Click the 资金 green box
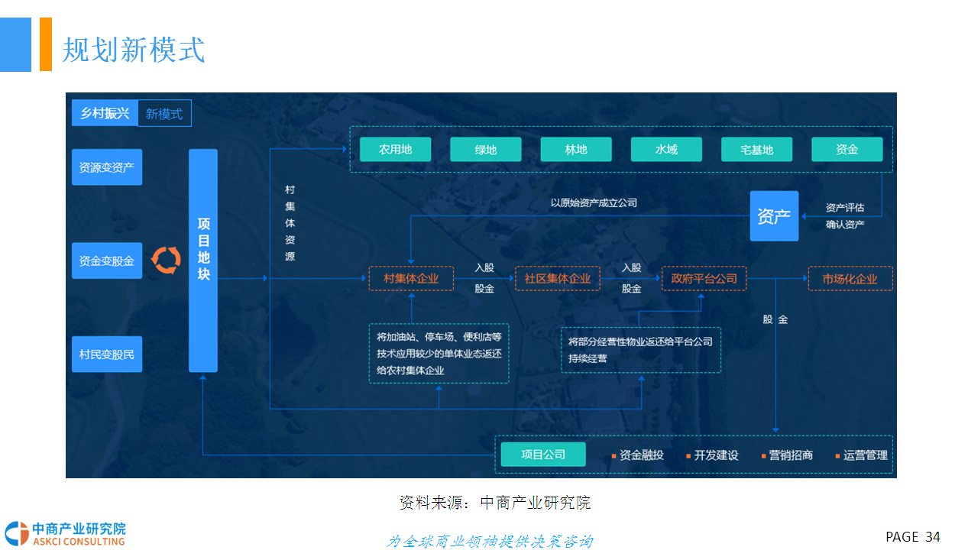955x560 pixels. click(847, 150)
